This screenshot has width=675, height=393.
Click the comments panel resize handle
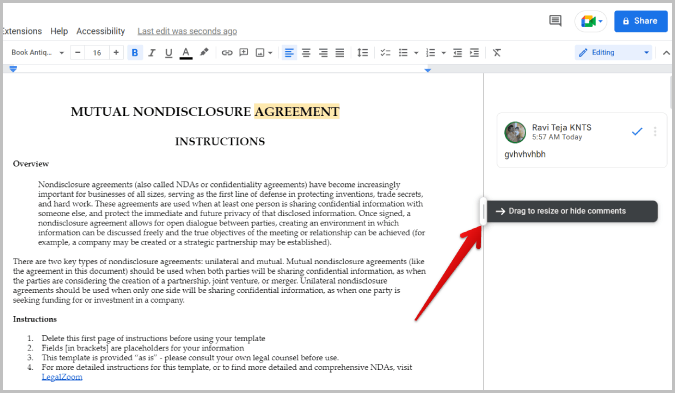point(483,211)
